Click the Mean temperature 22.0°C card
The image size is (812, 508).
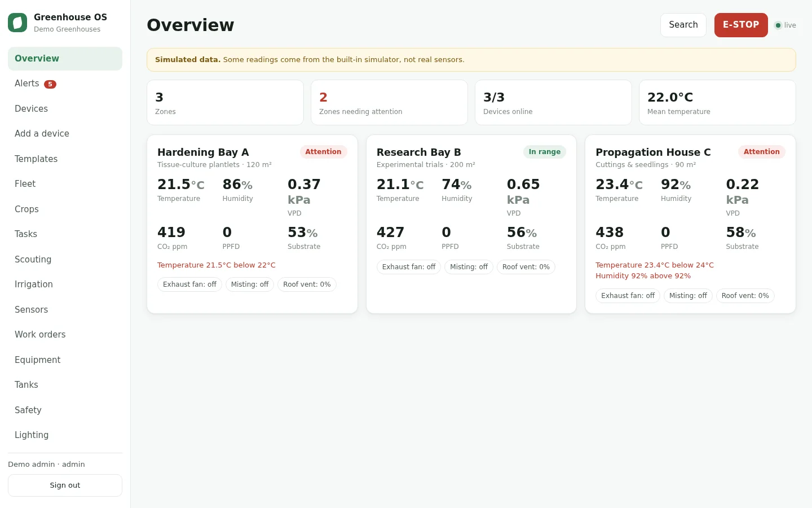click(x=717, y=102)
